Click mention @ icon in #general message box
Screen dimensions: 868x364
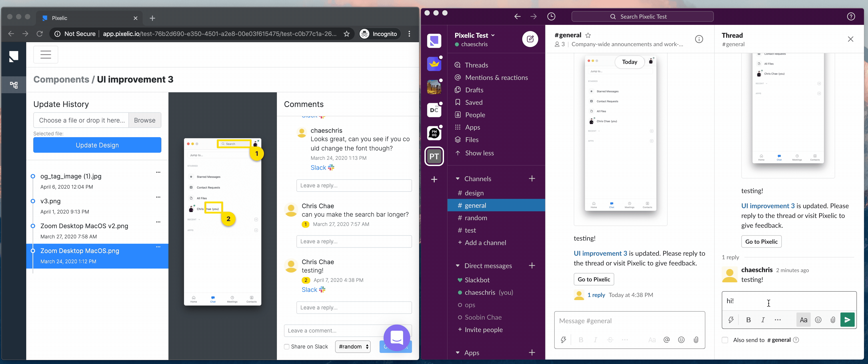pos(666,340)
